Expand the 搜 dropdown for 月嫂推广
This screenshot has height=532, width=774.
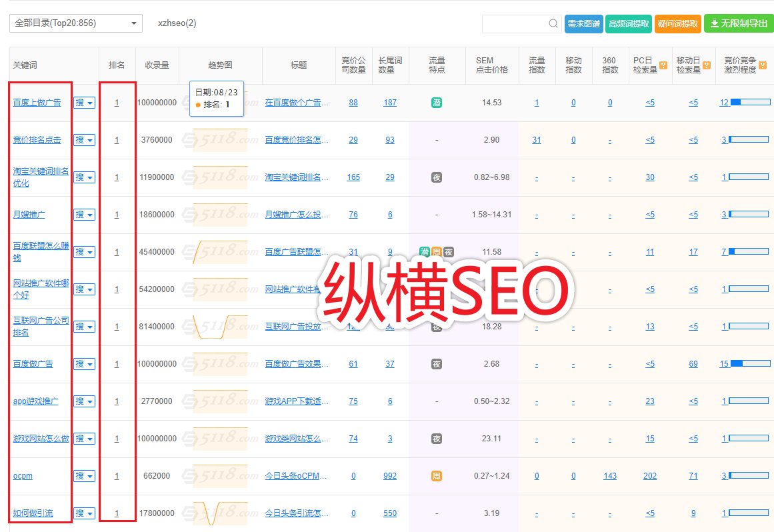coord(84,215)
